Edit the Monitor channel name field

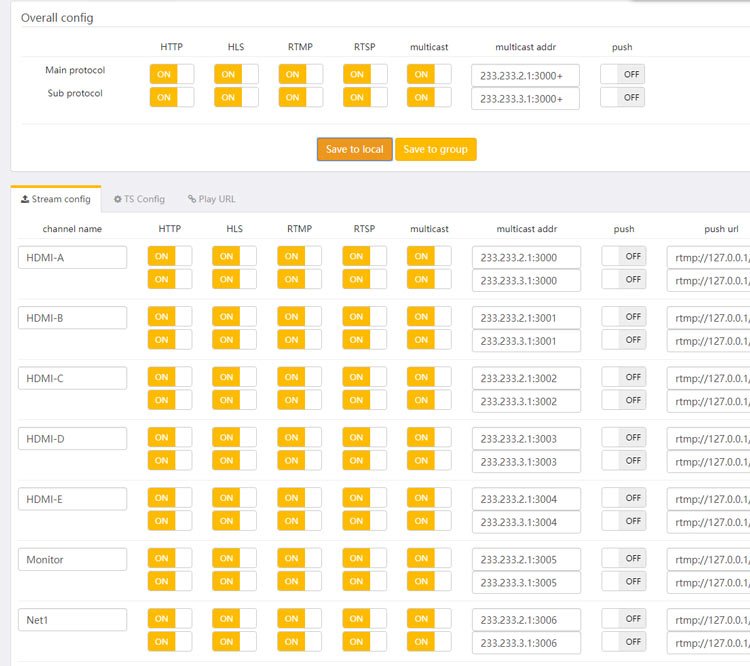[73, 559]
